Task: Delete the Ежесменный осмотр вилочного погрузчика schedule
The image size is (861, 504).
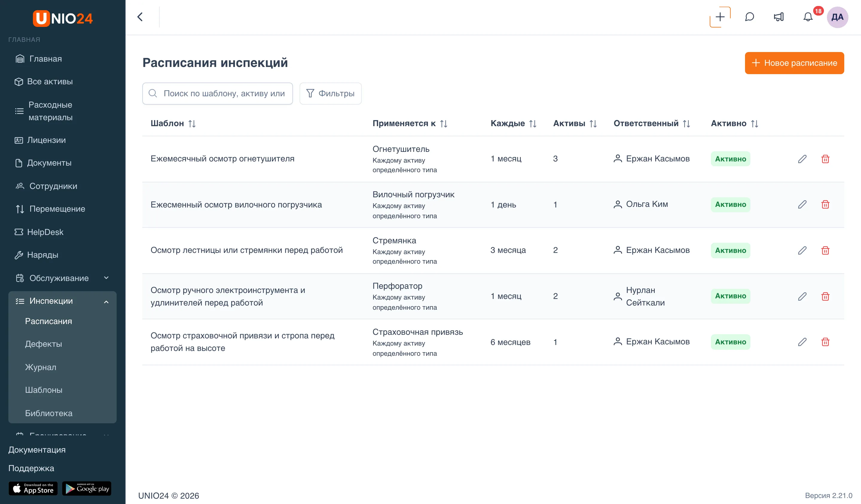Action: 825,204
